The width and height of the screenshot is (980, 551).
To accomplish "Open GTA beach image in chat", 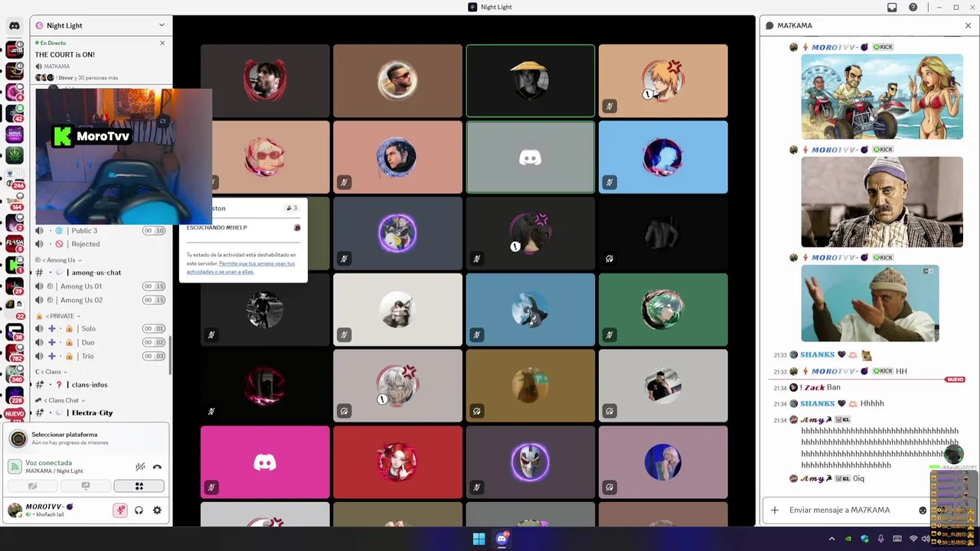I will 882,97.
